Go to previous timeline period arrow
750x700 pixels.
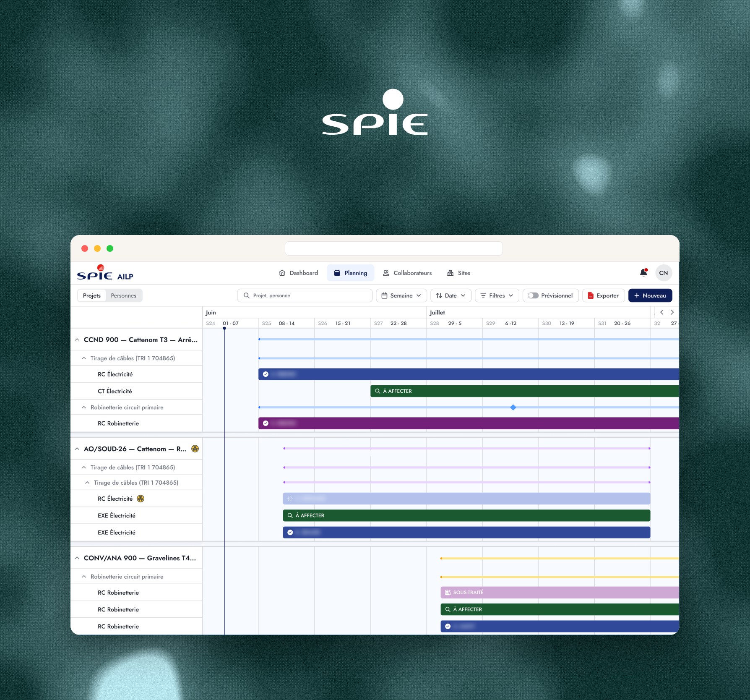[x=661, y=312]
